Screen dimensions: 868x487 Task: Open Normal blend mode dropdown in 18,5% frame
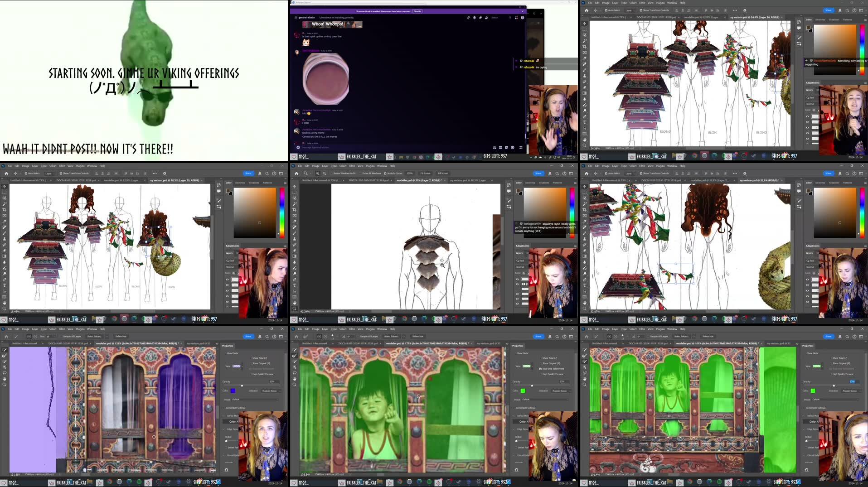click(x=231, y=267)
